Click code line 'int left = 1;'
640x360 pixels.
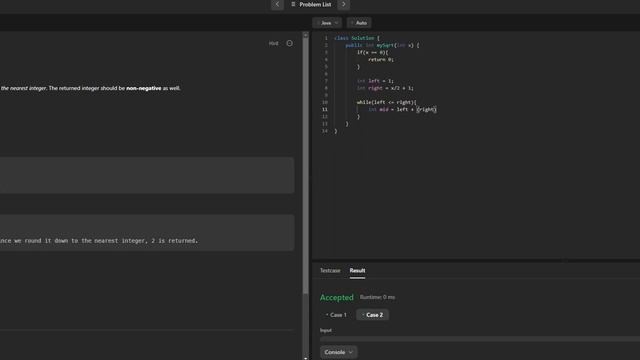[x=375, y=81]
